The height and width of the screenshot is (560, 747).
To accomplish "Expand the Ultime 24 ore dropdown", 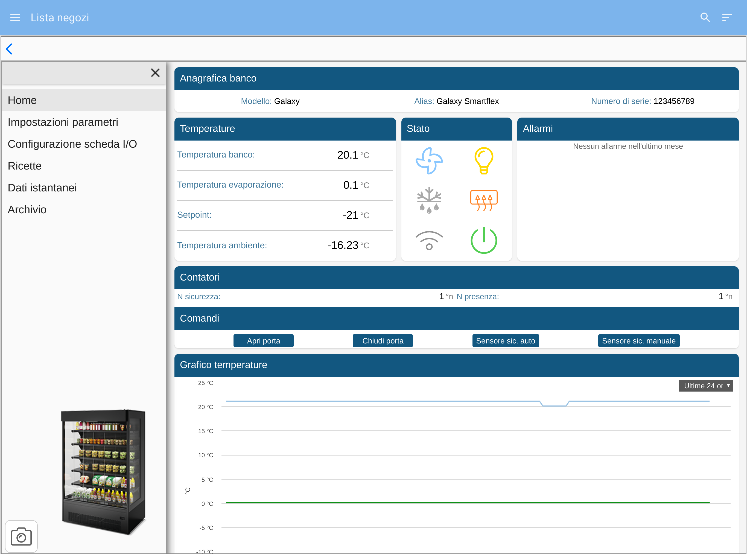I will pos(705,386).
